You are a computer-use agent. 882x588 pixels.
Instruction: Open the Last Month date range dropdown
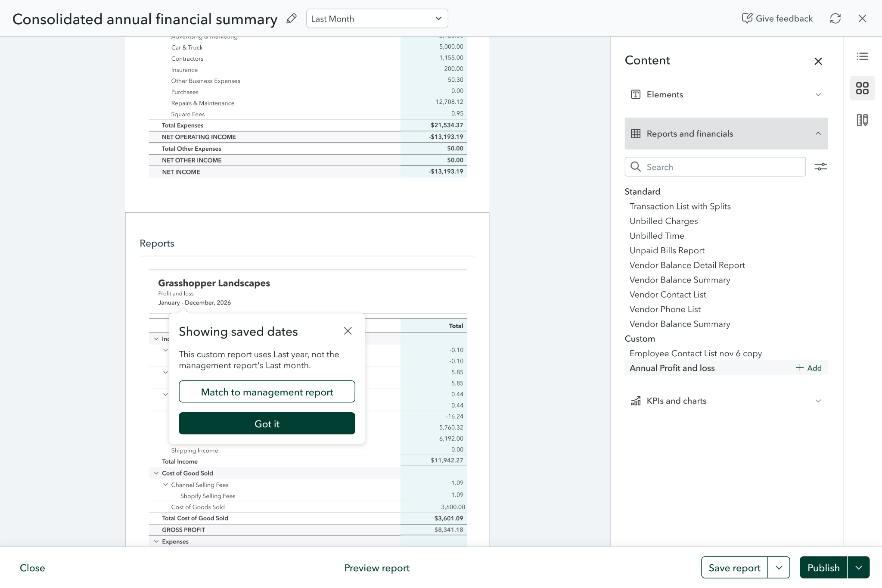377,19
